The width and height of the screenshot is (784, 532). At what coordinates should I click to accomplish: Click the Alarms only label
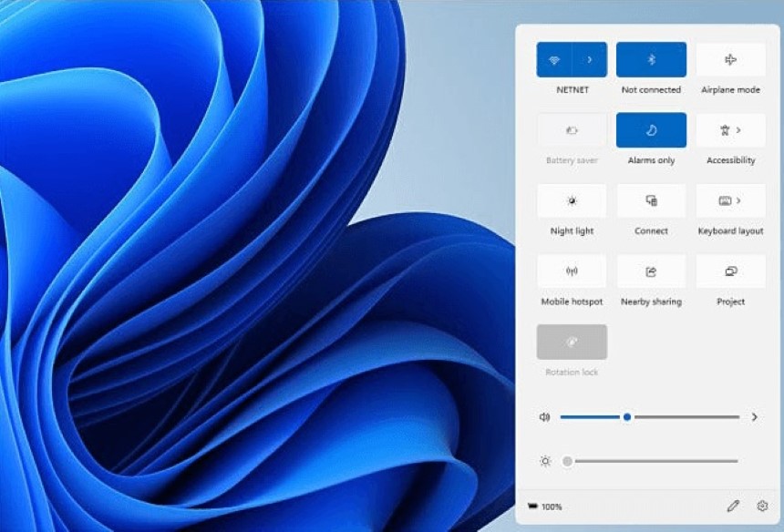click(651, 160)
